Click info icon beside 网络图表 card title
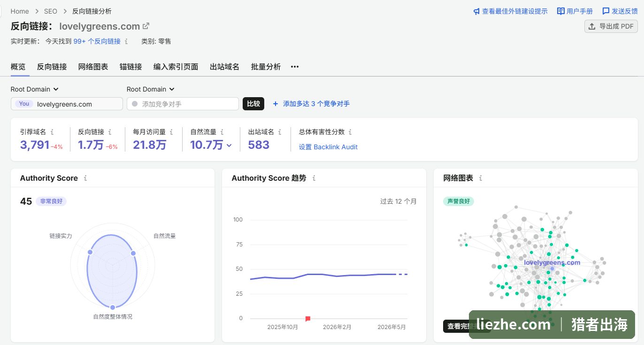This screenshot has width=644, height=345. pyautogui.click(x=481, y=178)
